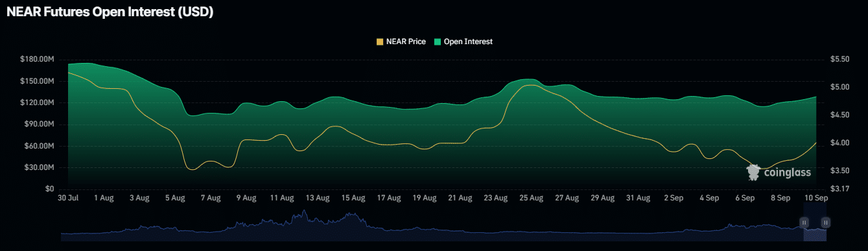Click the NEAR Futures Open Interest title
Viewport: 868px width, 251px height.
(x=110, y=12)
